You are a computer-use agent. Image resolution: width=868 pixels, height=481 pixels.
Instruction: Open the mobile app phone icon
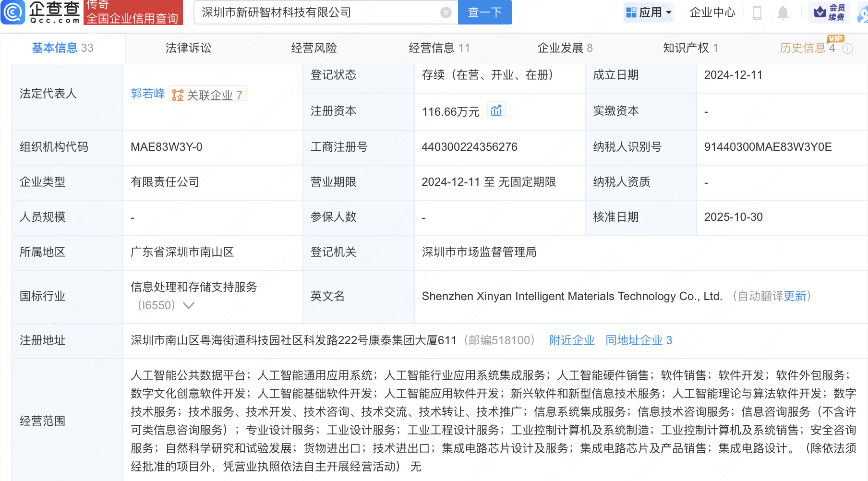[x=757, y=12]
